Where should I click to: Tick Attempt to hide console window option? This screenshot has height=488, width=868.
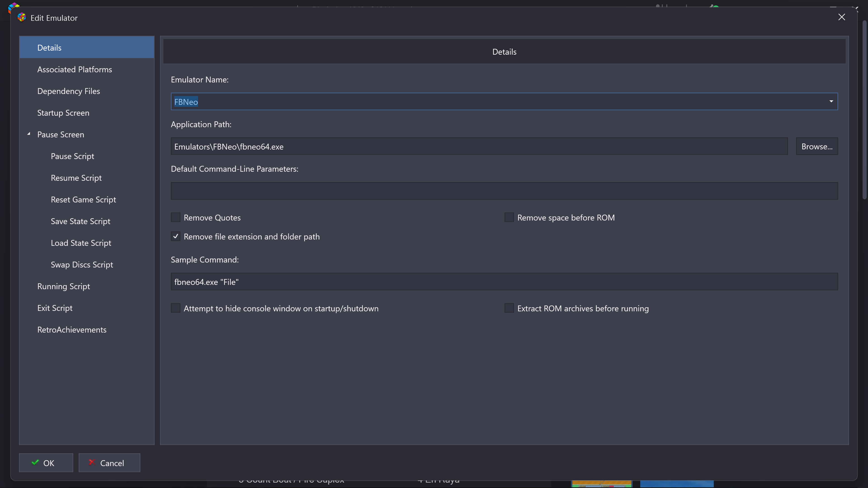tap(176, 308)
